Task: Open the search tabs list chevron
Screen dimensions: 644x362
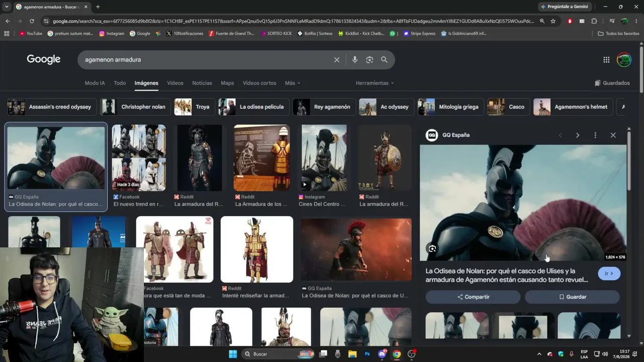Action: 6,7
